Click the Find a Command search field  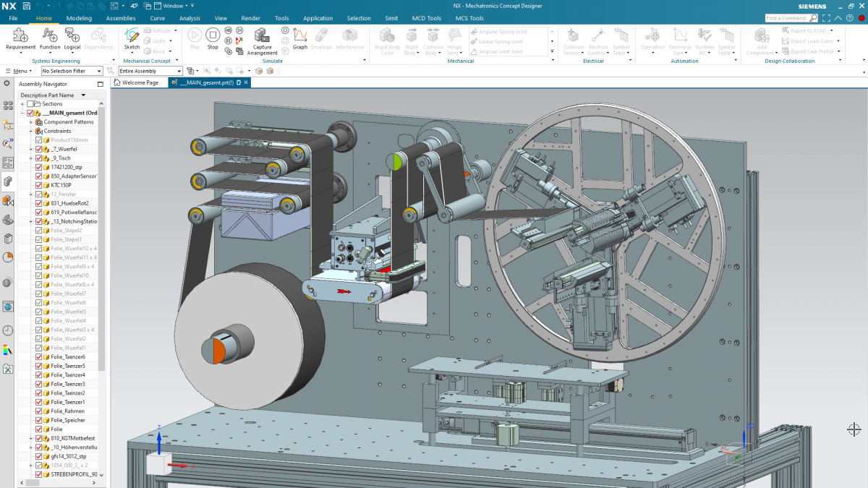[x=791, y=18]
